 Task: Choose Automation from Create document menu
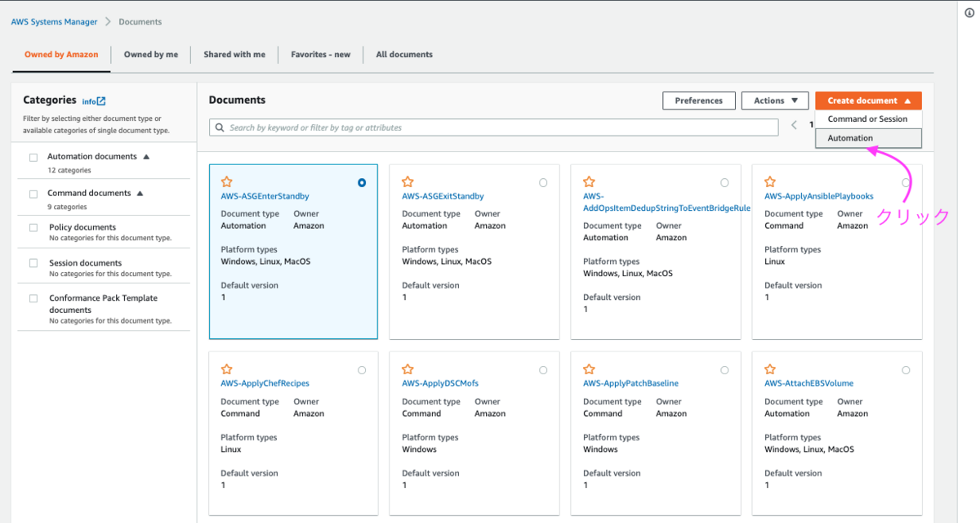click(868, 138)
